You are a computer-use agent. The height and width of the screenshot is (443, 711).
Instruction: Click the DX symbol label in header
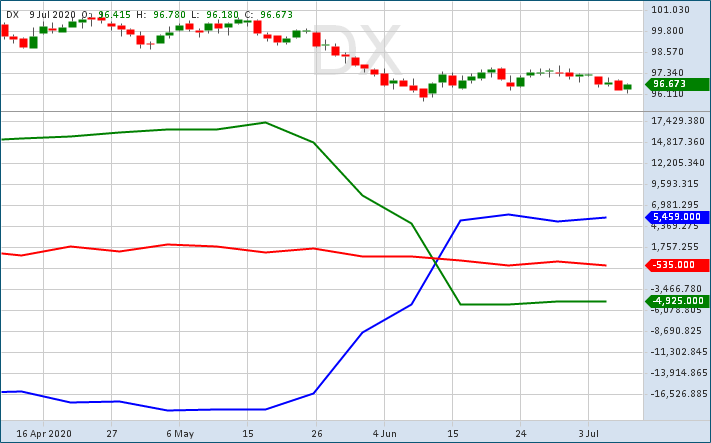[12, 15]
